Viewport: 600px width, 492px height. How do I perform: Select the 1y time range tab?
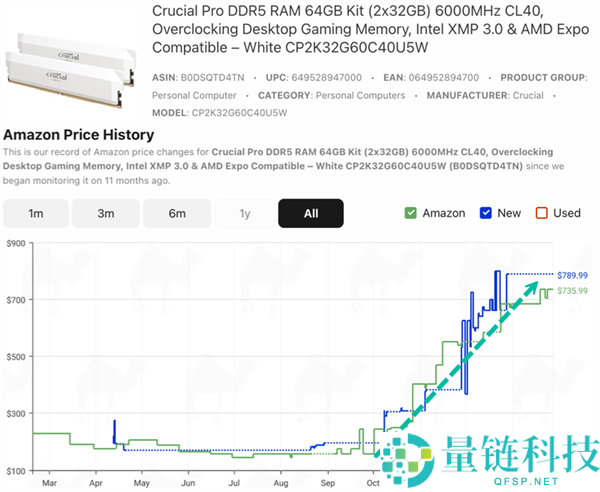pos(245,213)
